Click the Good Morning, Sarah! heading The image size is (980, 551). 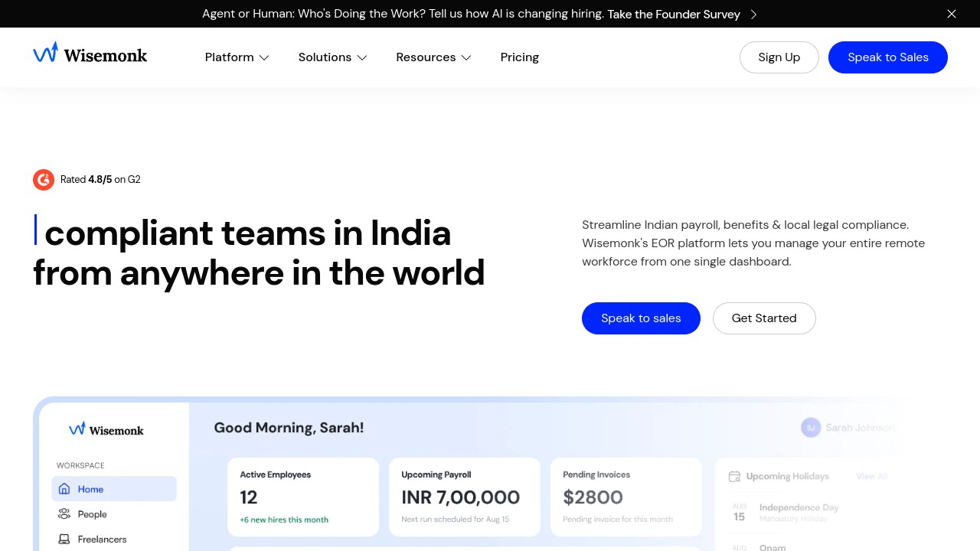pyautogui.click(x=289, y=428)
